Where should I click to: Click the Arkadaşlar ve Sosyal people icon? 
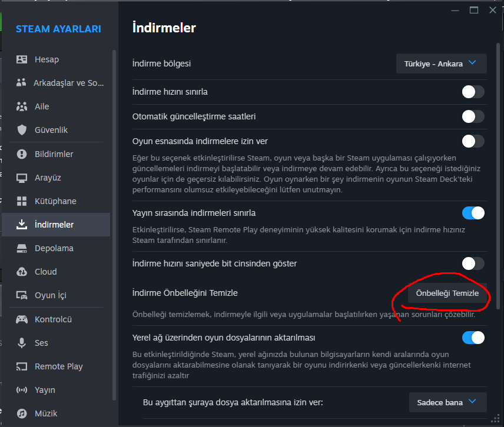(x=21, y=83)
